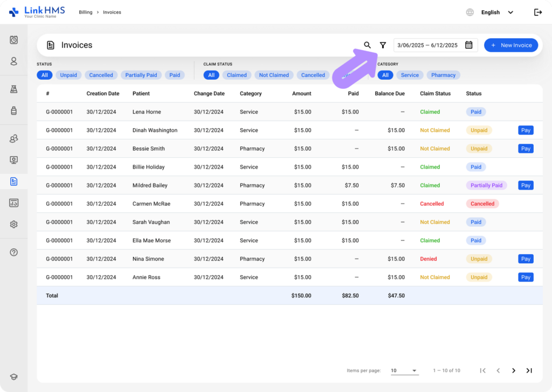Open the pharmacy bottle sidebar icon
Screen dimensions: 552x392
pos(13,111)
